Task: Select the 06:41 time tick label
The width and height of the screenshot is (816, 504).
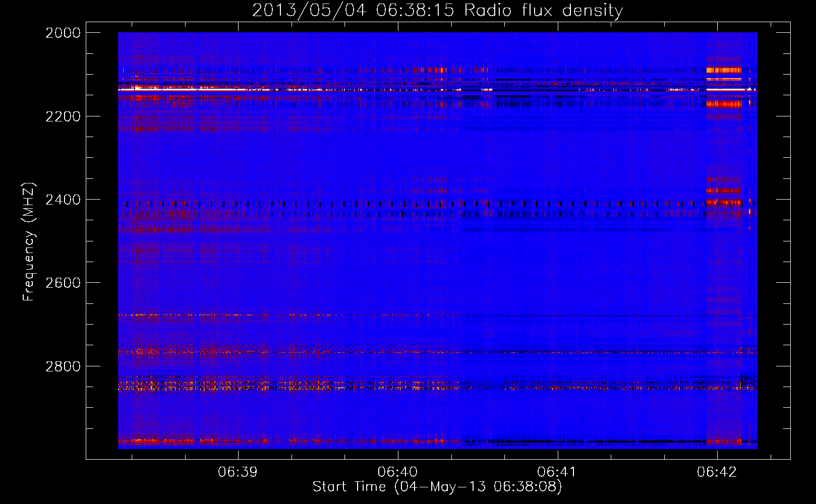Action: pos(557,472)
